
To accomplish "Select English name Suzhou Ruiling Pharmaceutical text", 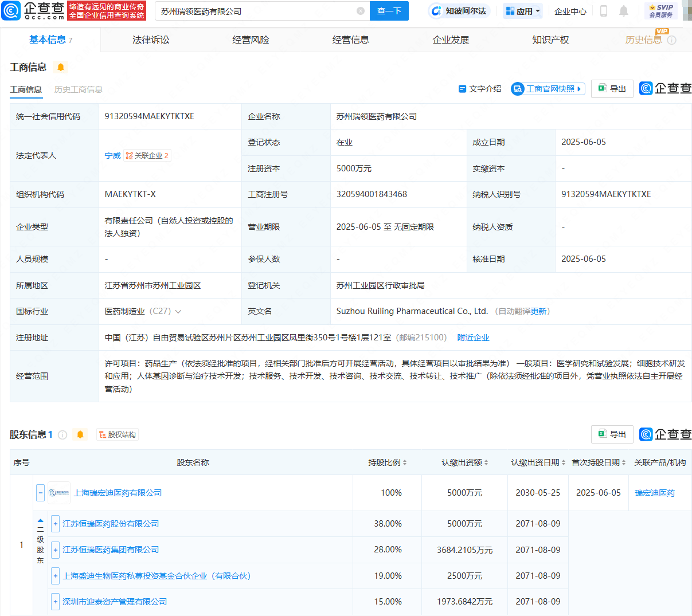I will pos(412,311).
